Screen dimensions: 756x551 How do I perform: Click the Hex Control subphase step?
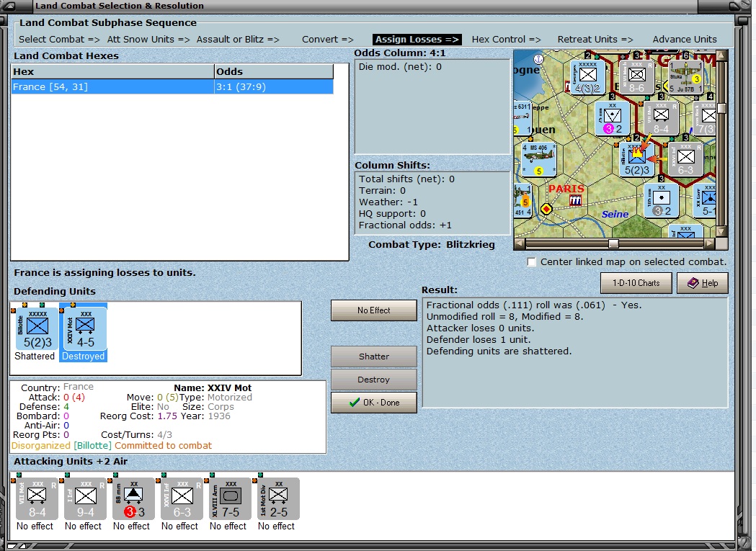[x=506, y=40]
